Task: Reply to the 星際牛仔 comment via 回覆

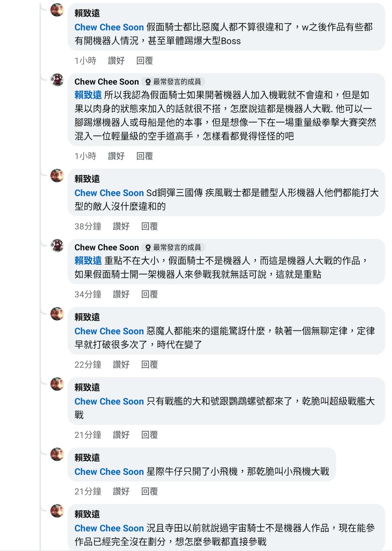Action: [x=150, y=491]
